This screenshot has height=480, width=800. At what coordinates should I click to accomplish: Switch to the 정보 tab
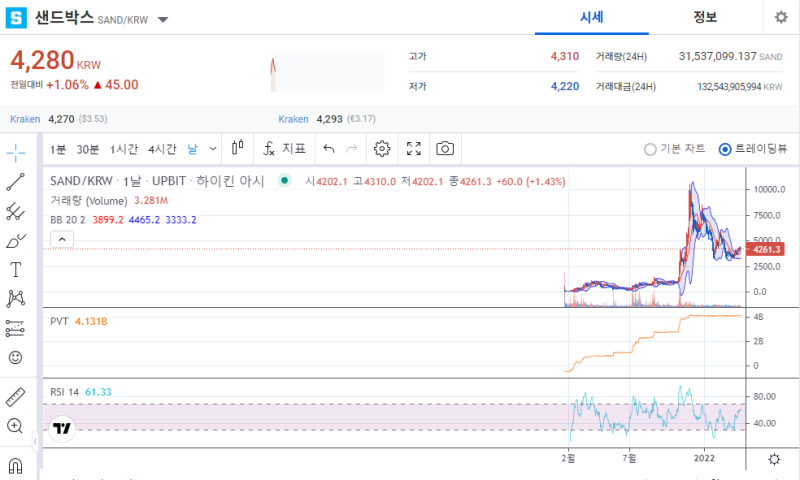(x=705, y=17)
